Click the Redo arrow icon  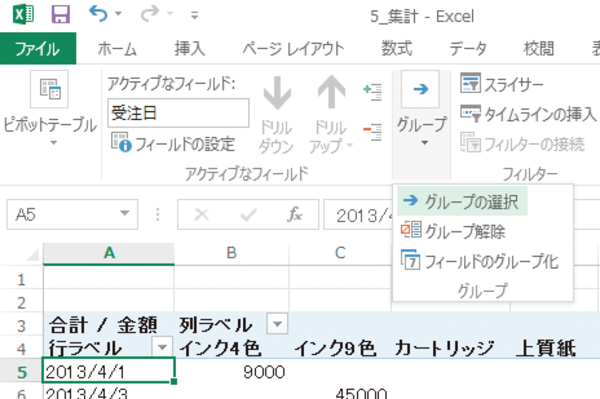pos(150,14)
